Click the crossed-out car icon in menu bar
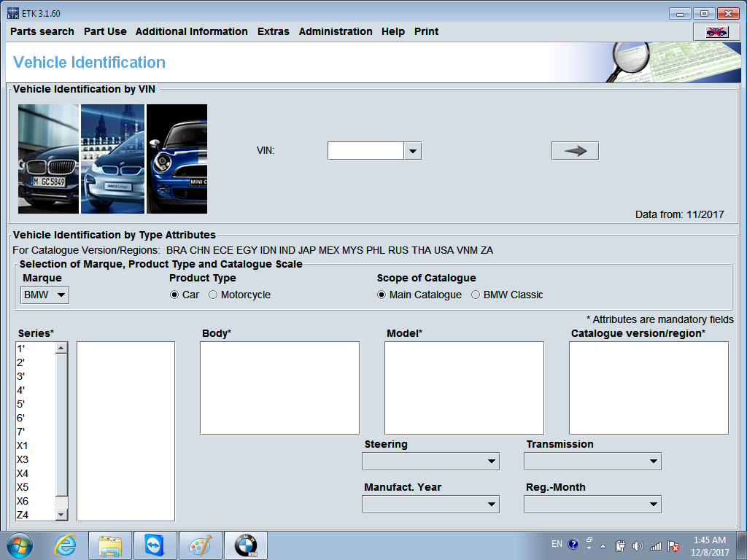The height and width of the screenshot is (560, 747). (x=716, y=32)
